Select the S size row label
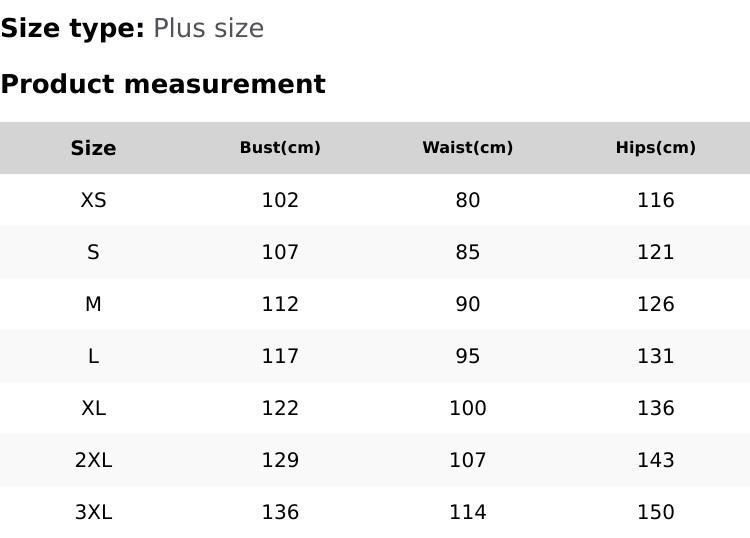 point(93,252)
